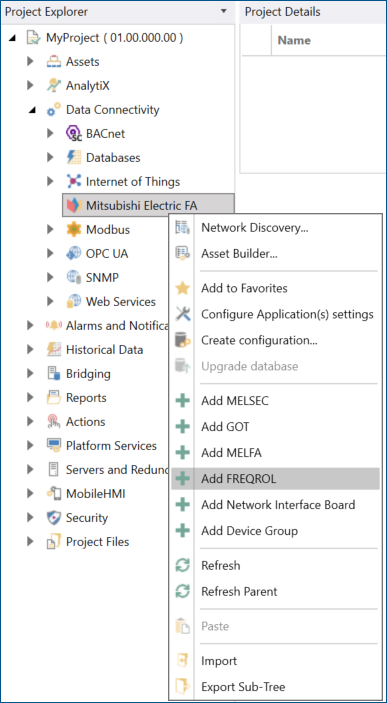This screenshot has height=703, width=387.
Task: Expand the Security node
Action: pos(30,518)
